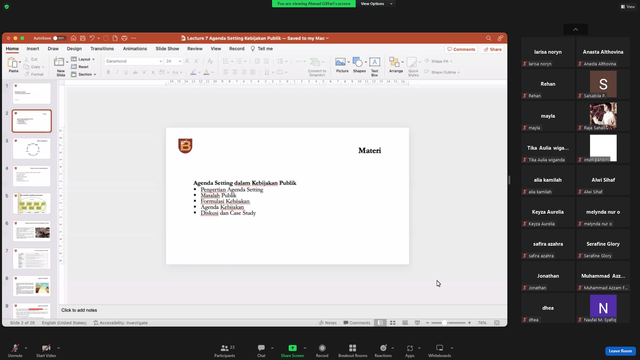Click the Comments button in the ribbon
This screenshot has width=640, height=360.
[461, 49]
